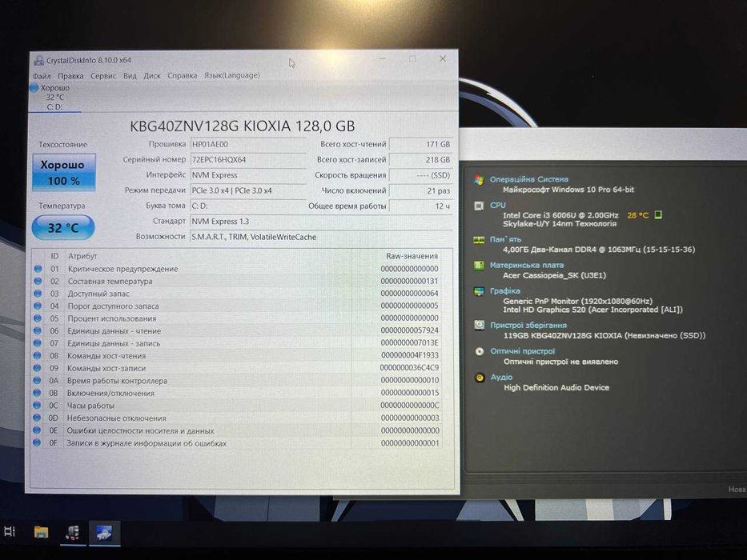Screen dimensions: 747x560
Task: Open the Пристрої зберігання link
Action: pyautogui.click(x=528, y=326)
